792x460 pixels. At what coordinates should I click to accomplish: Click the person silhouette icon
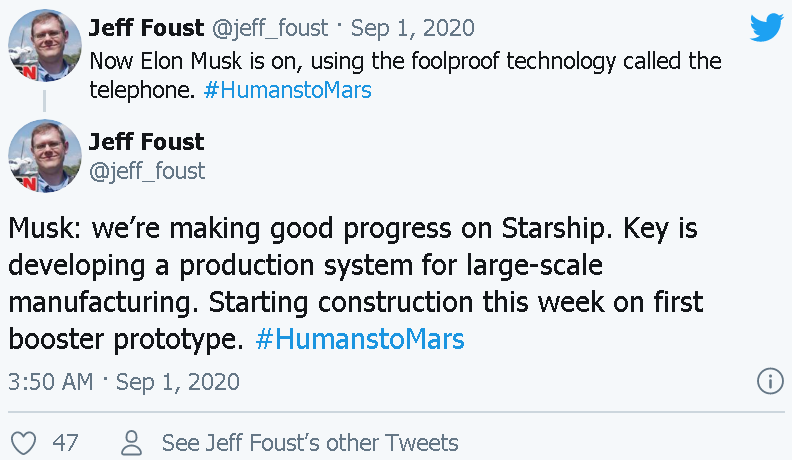pyautogui.click(x=131, y=442)
